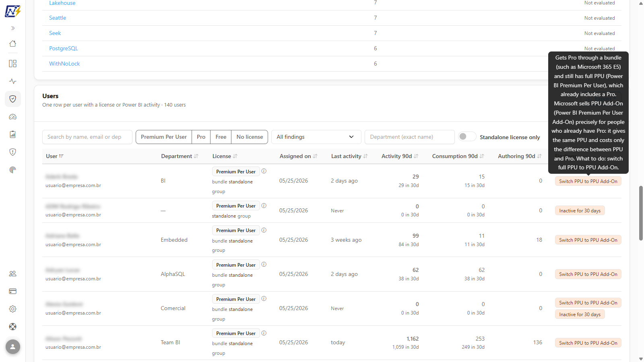Open the WithNoLock link

click(64, 64)
